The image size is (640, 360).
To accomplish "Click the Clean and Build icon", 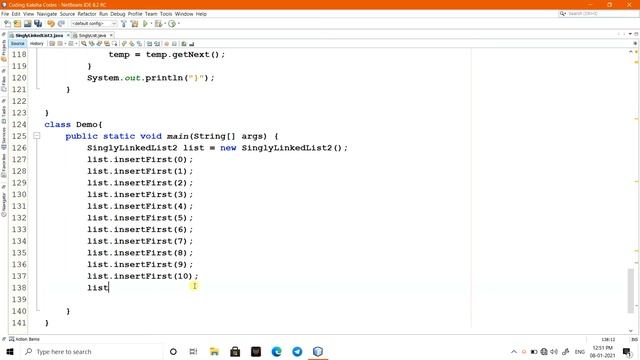I will [135, 24].
